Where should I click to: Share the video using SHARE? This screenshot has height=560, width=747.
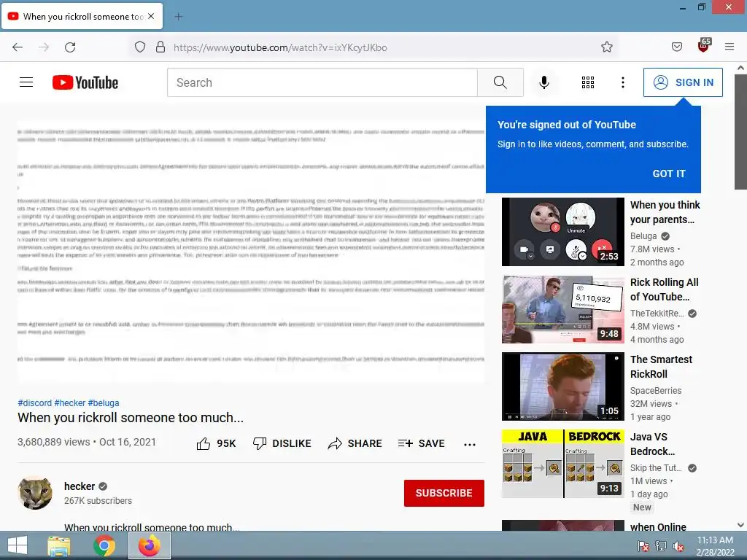[355, 443]
